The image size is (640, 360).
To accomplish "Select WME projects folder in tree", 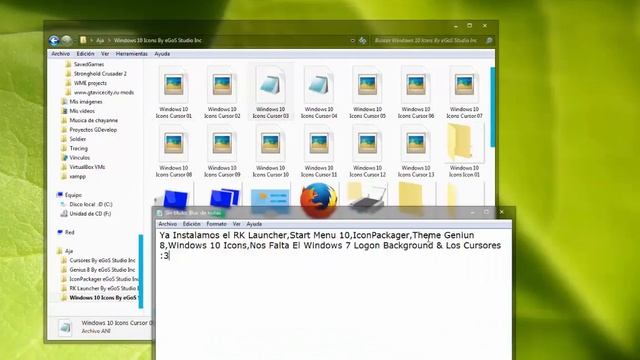I will [x=86, y=83].
